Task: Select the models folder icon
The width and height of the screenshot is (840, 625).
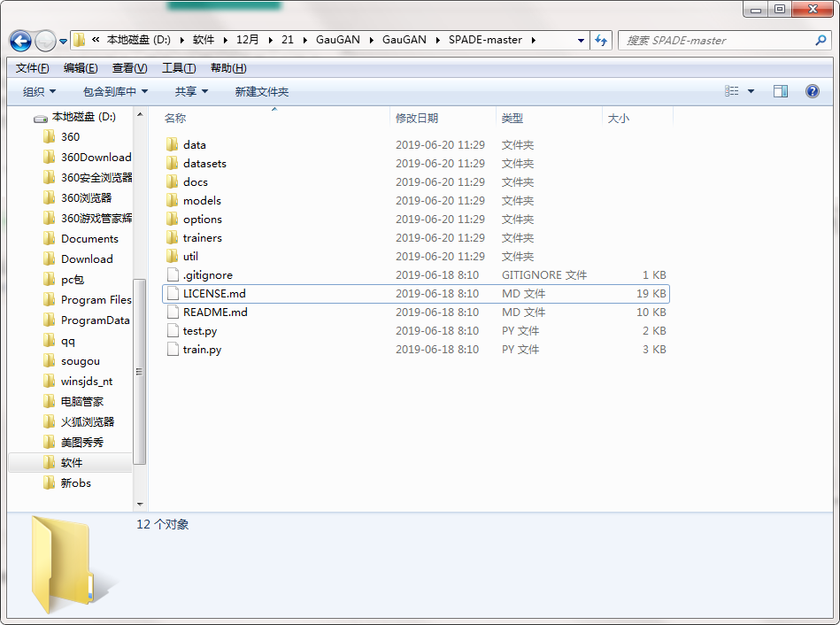Action: point(172,200)
